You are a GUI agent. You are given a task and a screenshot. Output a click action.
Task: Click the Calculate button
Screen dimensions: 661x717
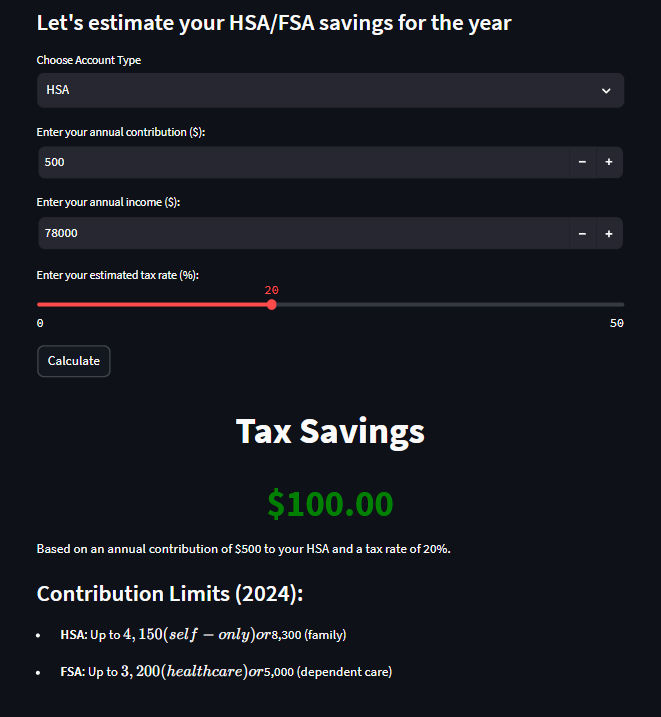pyautogui.click(x=74, y=361)
